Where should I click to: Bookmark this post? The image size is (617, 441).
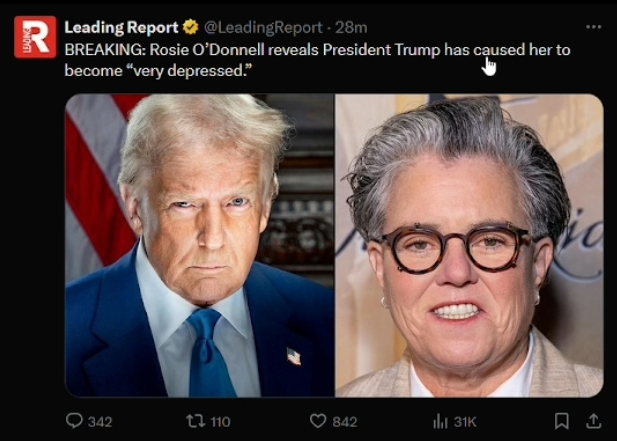click(x=562, y=421)
